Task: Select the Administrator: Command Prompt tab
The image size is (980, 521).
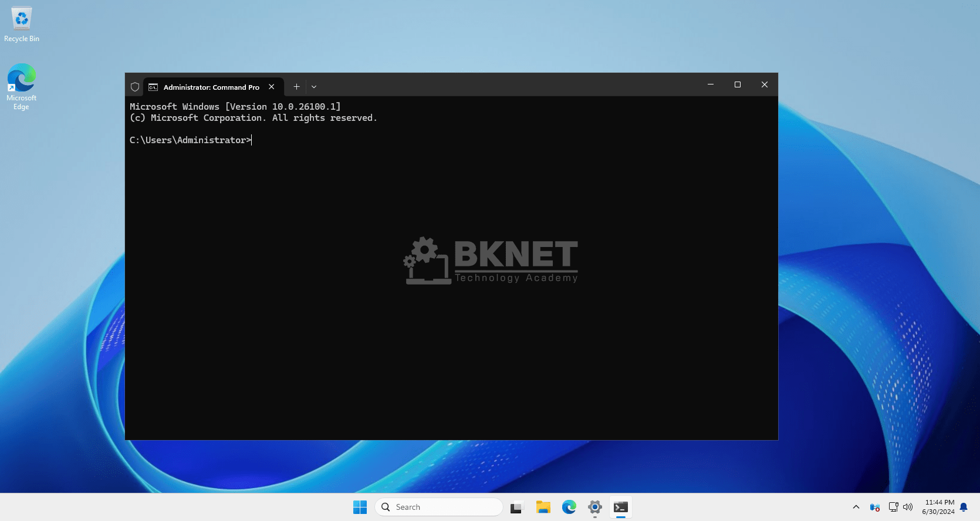Action: click(x=214, y=87)
